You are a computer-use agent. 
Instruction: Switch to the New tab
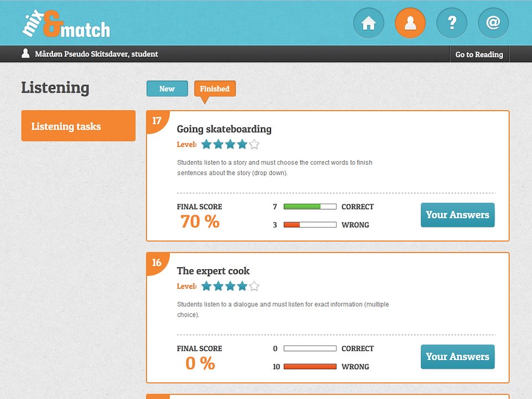point(167,89)
